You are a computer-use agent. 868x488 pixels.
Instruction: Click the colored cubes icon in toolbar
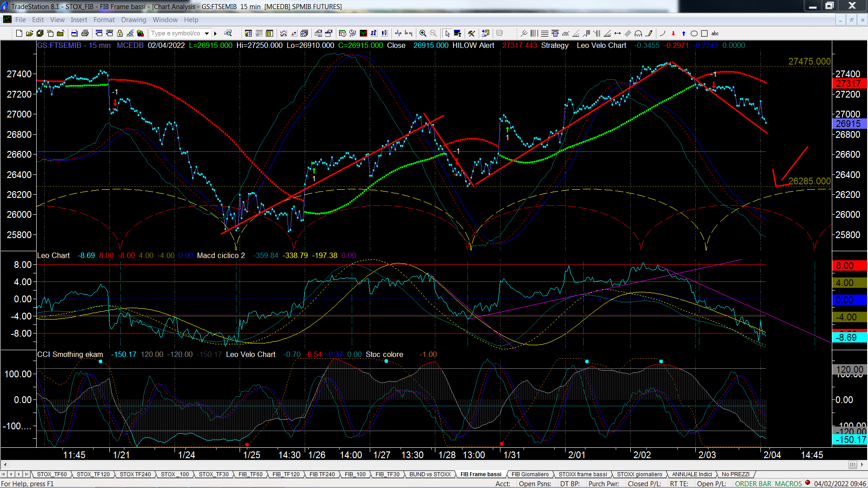pos(141,33)
